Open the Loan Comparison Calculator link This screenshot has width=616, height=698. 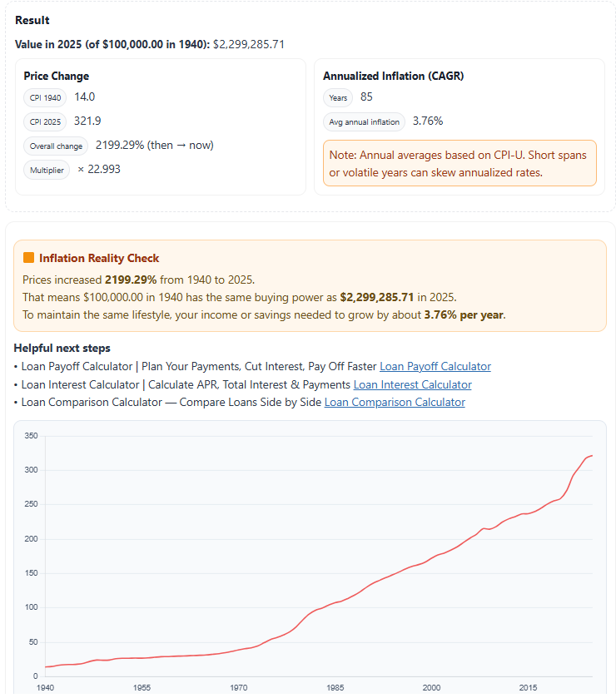coord(395,403)
